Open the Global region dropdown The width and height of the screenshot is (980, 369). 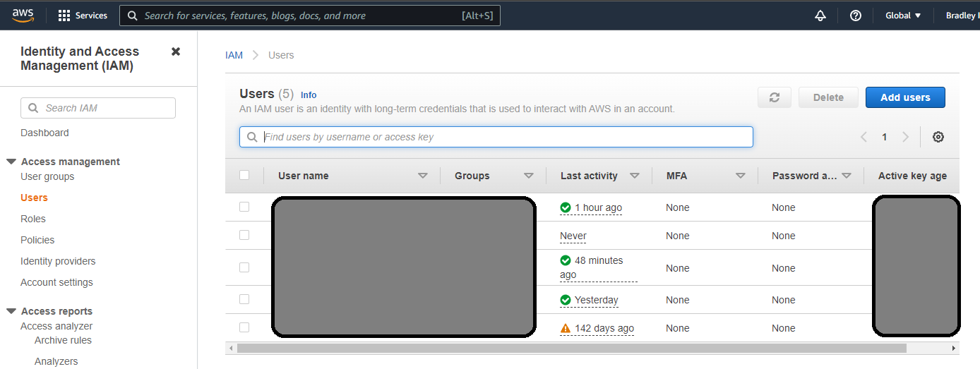coord(903,16)
